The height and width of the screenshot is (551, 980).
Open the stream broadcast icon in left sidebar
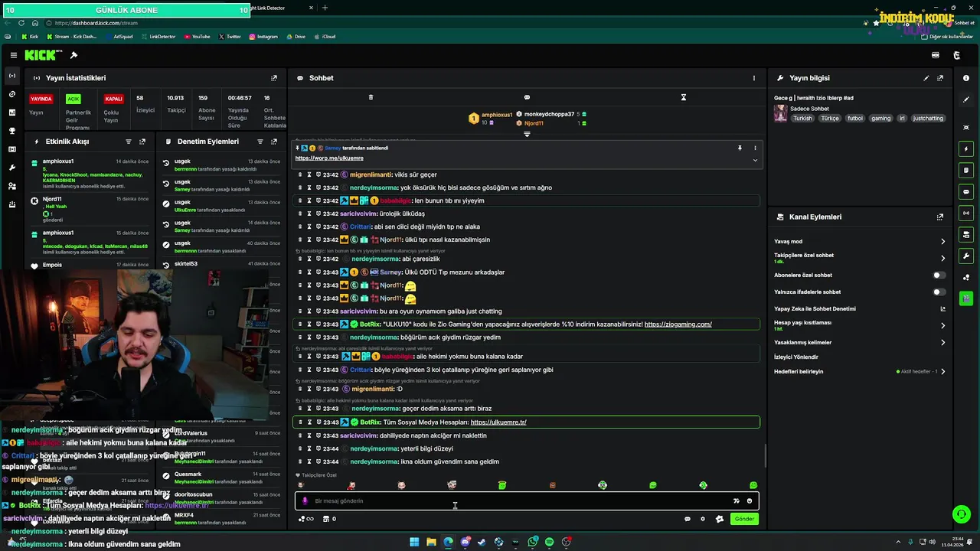pyautogui.click(x=12, y=76)
